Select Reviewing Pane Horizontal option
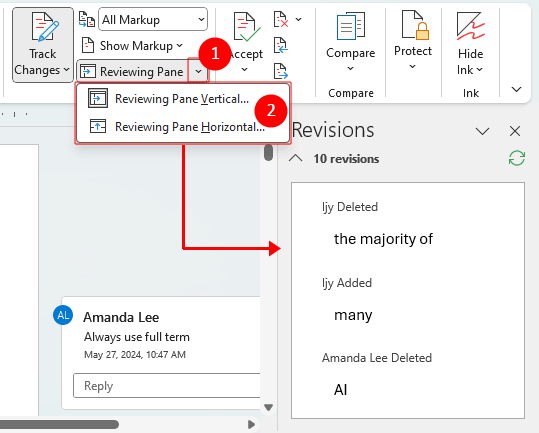 tap(183, 126)
